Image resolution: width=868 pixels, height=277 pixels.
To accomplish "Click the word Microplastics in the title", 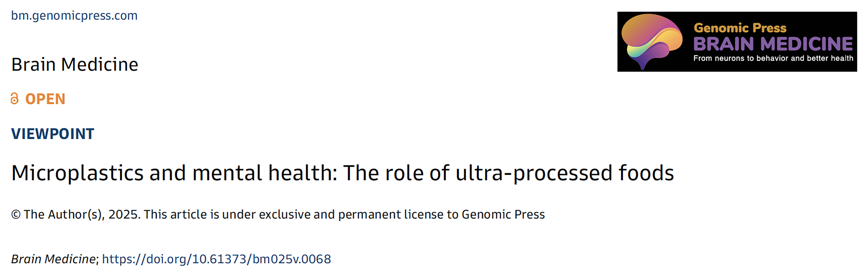I will (77, 173).
